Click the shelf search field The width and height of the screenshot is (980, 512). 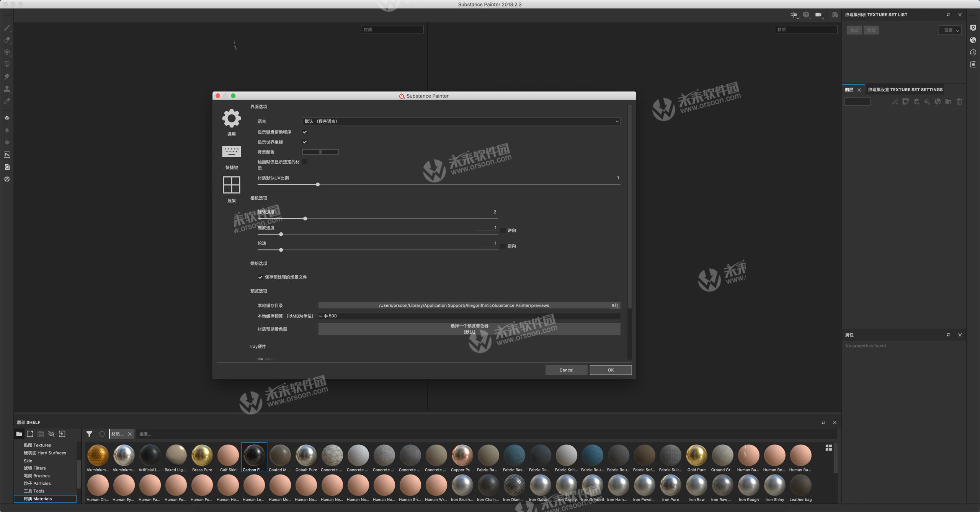click(486, 434)
